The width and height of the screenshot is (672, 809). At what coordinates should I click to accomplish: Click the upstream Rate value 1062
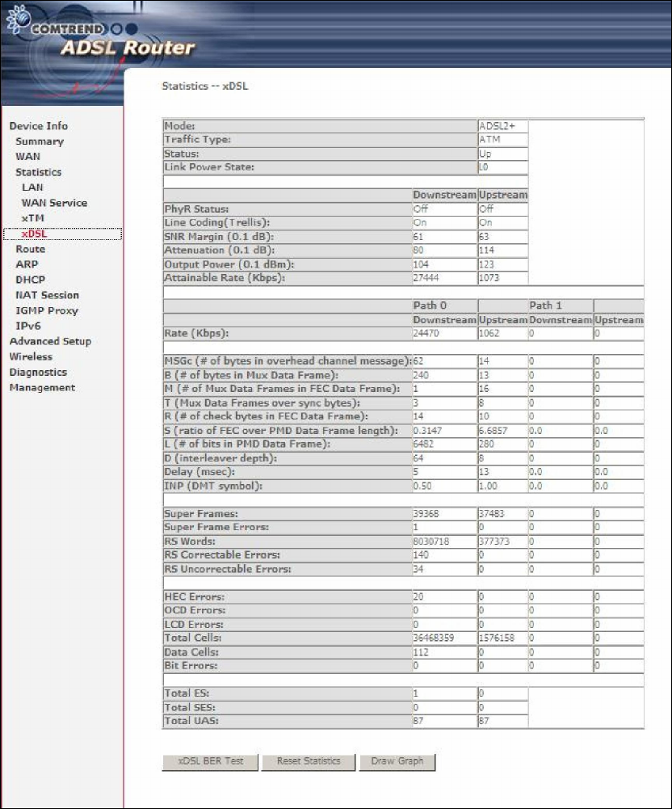tap(489, 333)
